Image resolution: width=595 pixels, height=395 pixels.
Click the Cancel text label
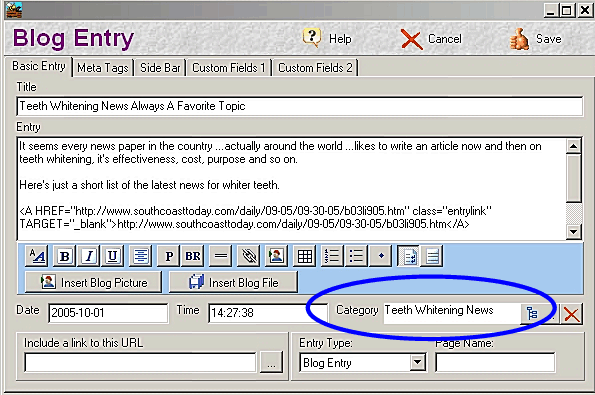445,39
